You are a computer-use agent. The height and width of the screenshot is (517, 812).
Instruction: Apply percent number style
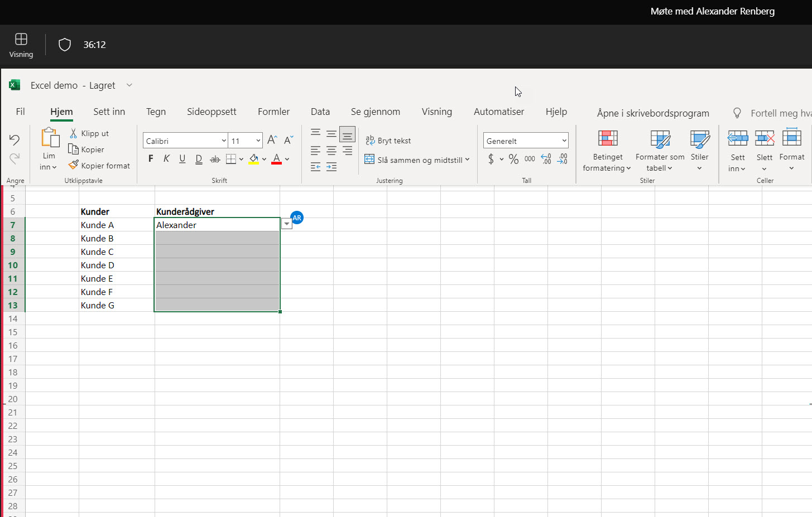513,159
